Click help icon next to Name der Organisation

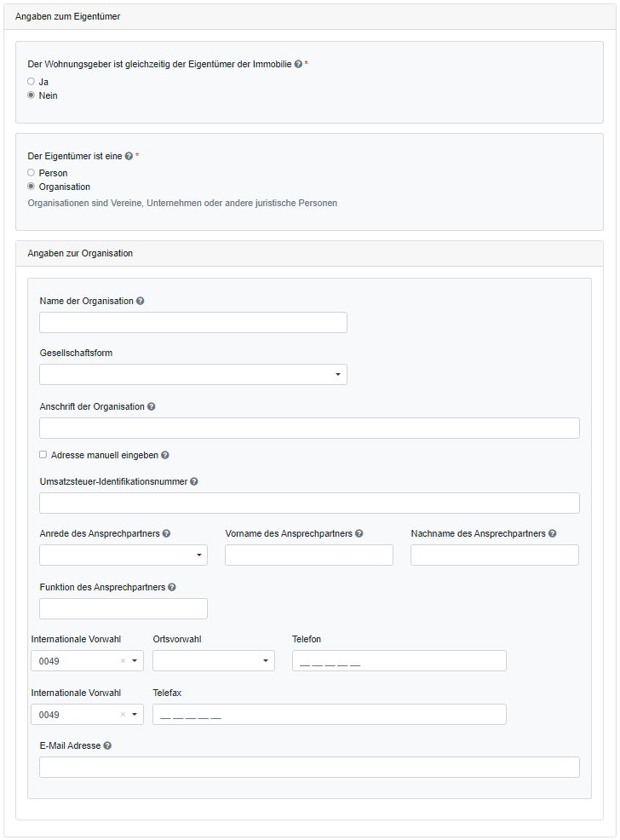click(x=140, y=301)
